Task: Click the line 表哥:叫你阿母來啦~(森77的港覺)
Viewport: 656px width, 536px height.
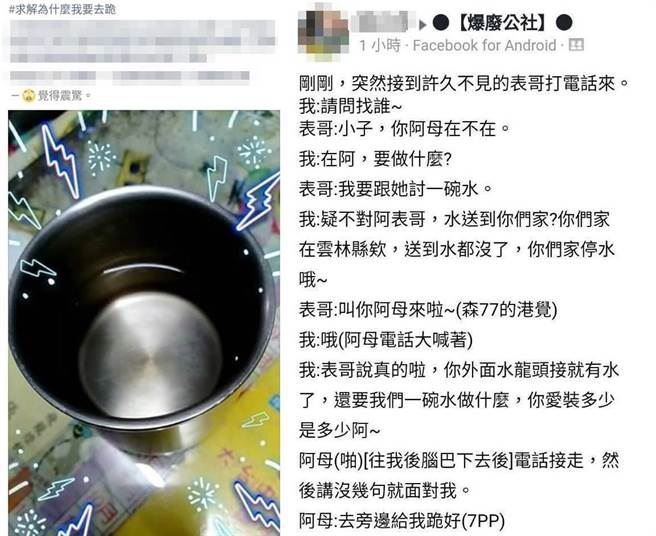Action: coord(428,310)
